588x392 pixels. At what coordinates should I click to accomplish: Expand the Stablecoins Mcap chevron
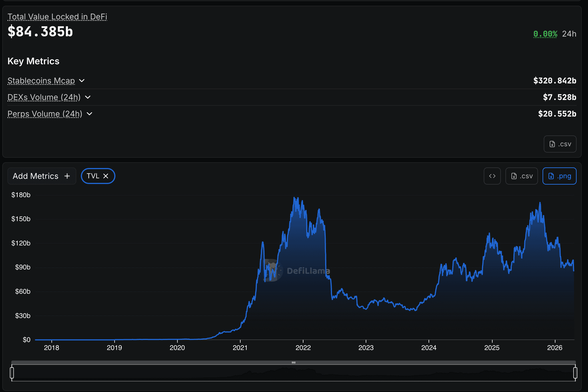tap(82, 81)
